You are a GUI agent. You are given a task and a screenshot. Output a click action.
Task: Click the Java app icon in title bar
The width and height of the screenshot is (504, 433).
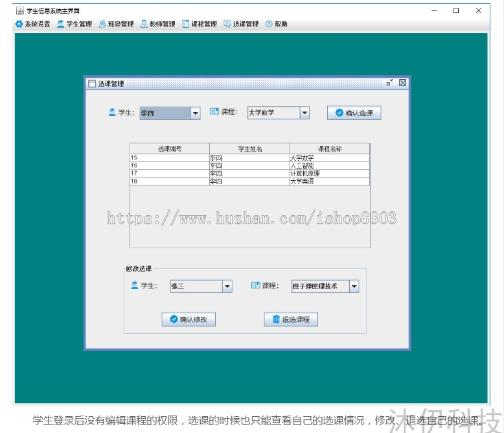pyautogui.click(x=20, y=10)
